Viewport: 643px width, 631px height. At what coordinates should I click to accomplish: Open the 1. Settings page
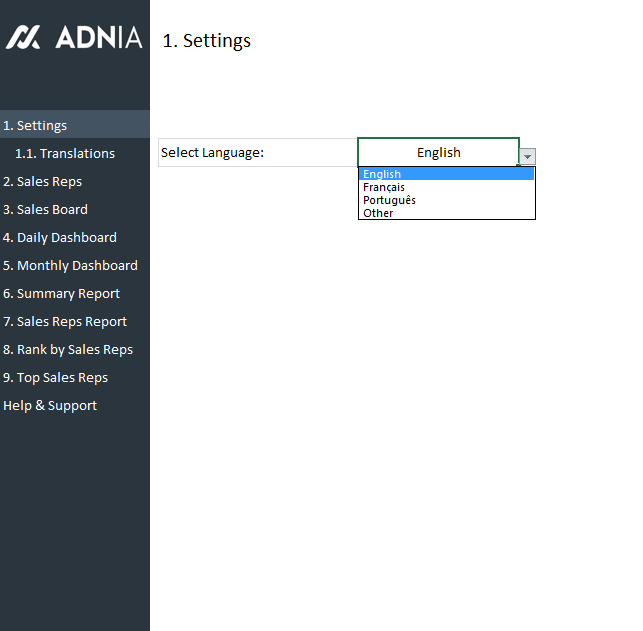click(35, 125)
